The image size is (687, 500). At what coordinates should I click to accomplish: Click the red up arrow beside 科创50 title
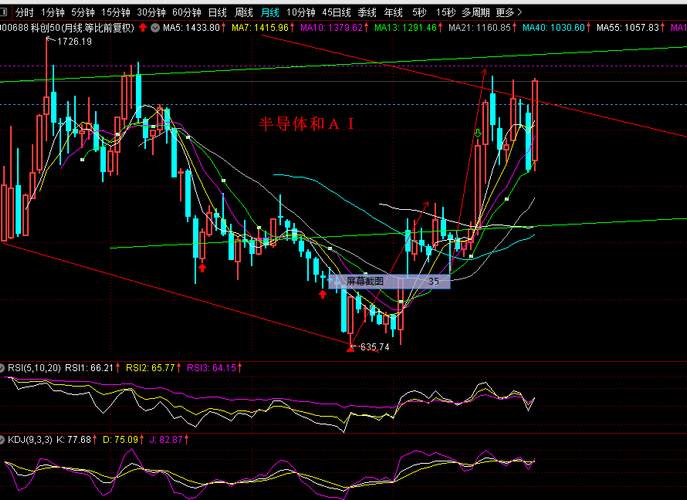143,28
